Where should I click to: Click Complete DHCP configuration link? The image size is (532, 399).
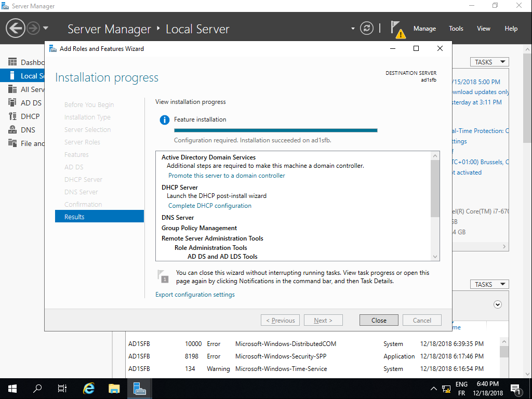[210, 206]
